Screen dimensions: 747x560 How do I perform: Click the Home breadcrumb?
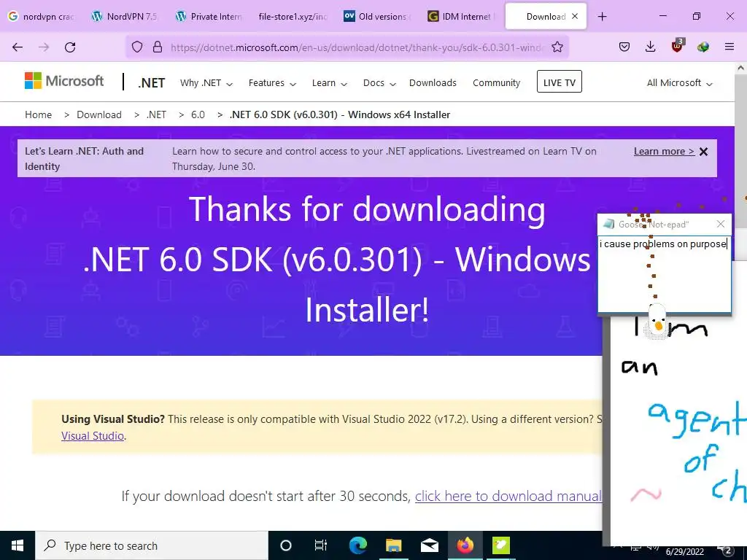pyautogui.click(x=38, y=114)
